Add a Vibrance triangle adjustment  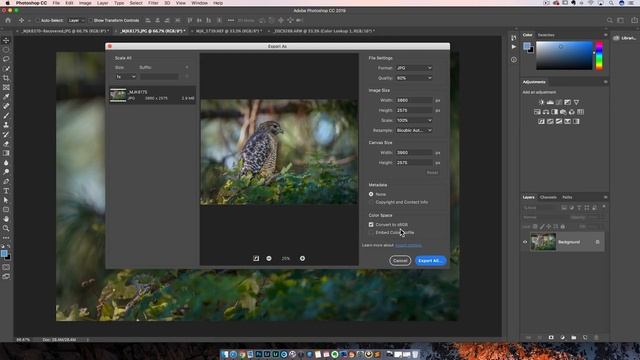coord(576,102)
